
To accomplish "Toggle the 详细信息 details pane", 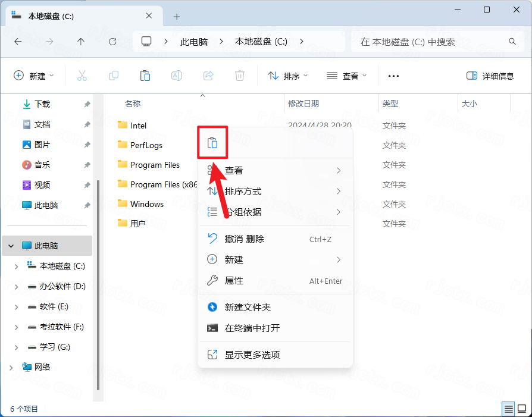I will click(x=490, y=76).
